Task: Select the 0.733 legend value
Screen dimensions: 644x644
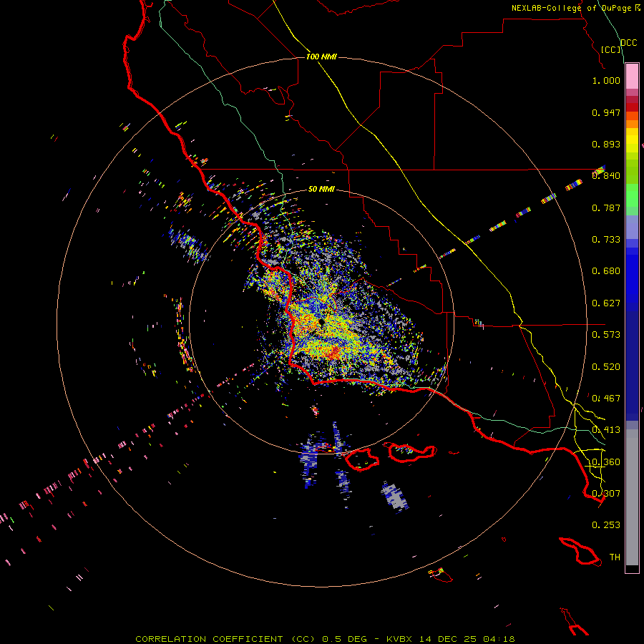Action: coord(606,240)
